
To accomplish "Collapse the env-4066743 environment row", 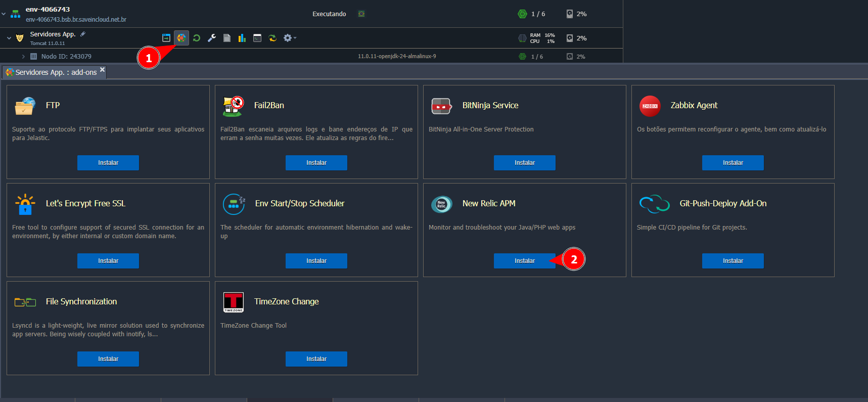I will click(4, 14).
